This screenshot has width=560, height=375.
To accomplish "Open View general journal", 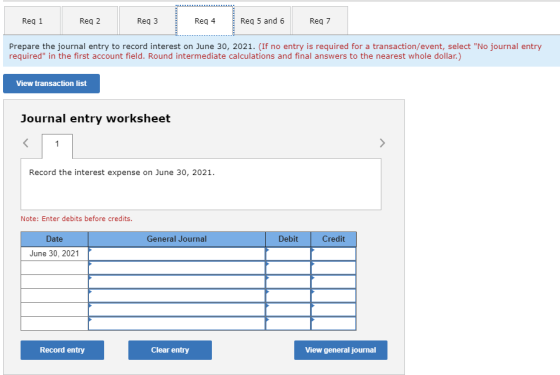I will (341, 350).
